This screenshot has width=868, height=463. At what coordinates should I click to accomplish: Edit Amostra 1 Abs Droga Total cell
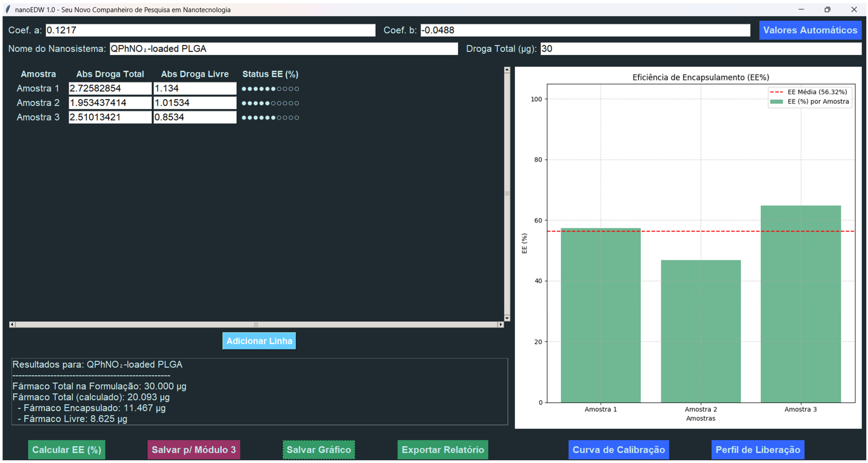[x=110, y=88]
